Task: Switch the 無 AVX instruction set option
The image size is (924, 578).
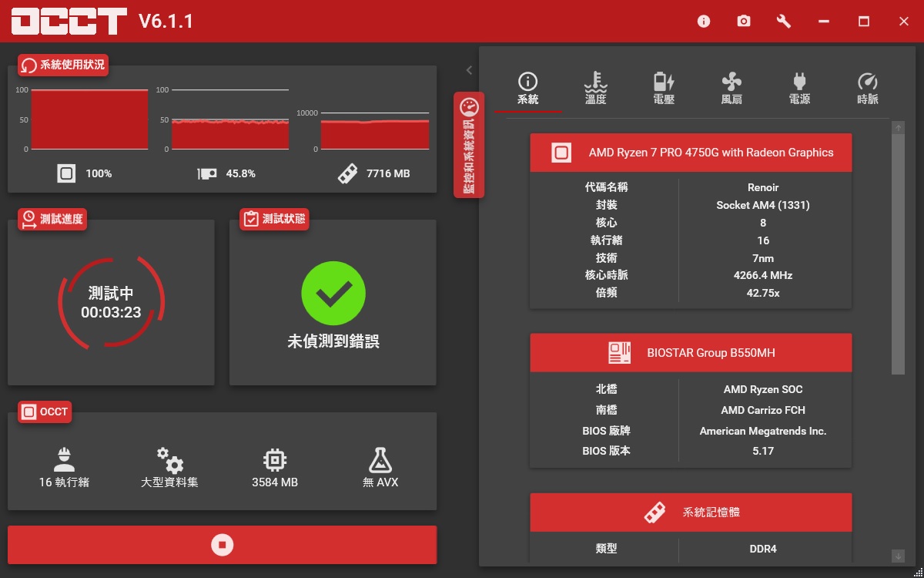Action: point(380,467)
